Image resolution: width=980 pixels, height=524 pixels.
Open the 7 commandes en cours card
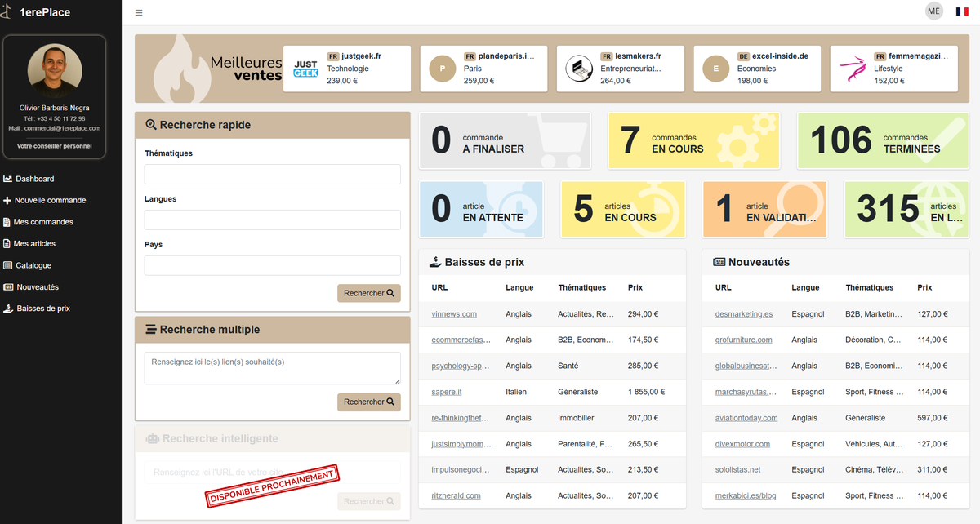(x=693, y=140)
